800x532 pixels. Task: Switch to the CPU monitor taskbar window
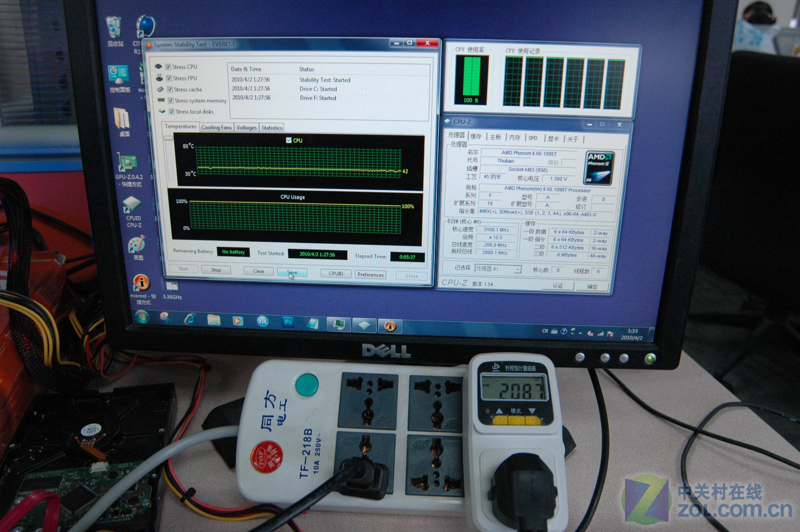pyautogui.click(x=339, y=324)
